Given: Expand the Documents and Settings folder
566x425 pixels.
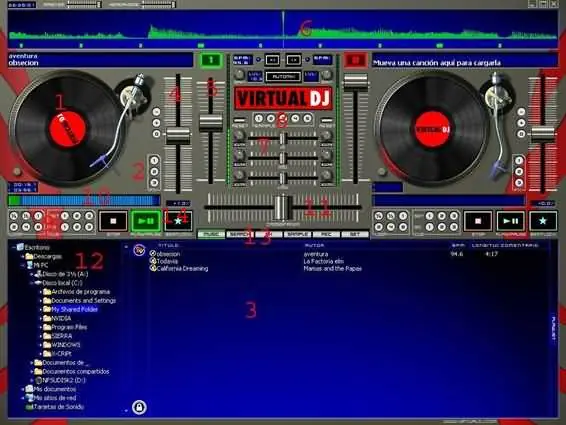Looking at the screenshot, I should point(40,301).
